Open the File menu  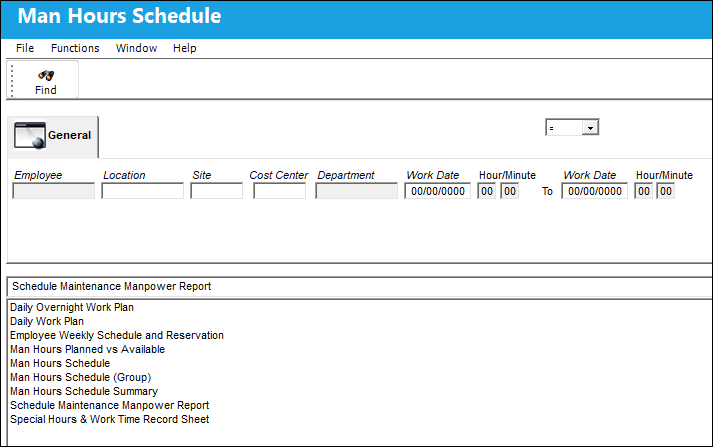(x=25, y=48)
